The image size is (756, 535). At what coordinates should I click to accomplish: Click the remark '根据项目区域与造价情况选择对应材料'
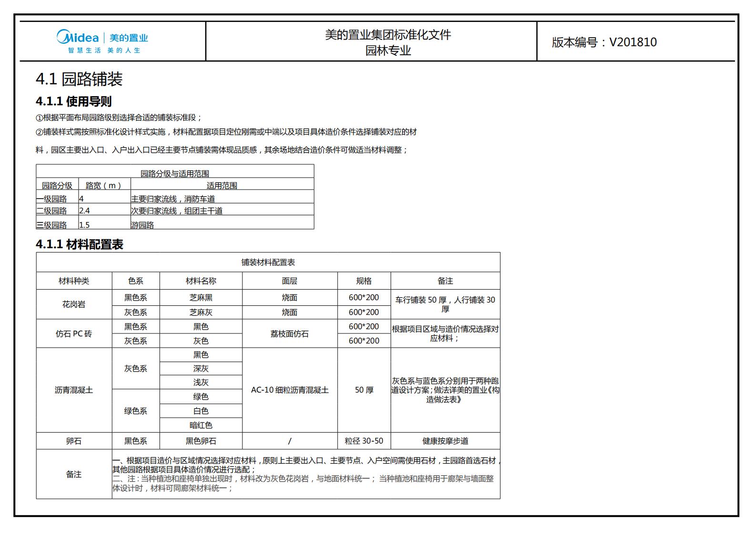pos(445,333)
